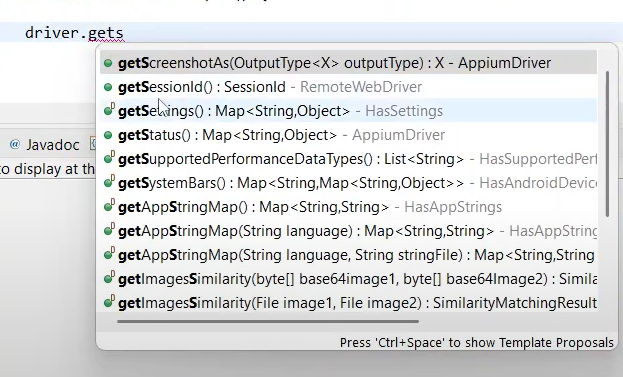Pick getAppStringMap() with no arguments
This screenshot has height=377, width=623.
(348, 207)
